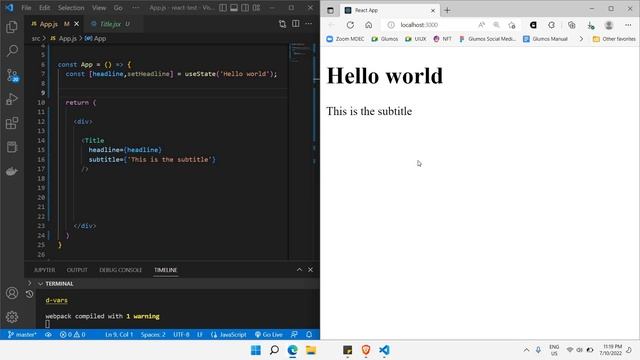This screenshot has width=640, height=360.
Task: Click the timeline history icon
Action: (x=29, y=294)
